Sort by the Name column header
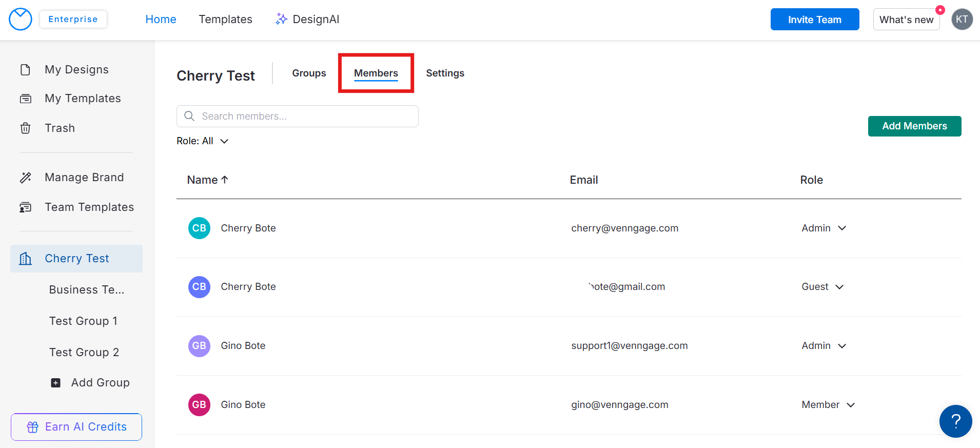Screen dimensions: 980x448 pos(208,180)
